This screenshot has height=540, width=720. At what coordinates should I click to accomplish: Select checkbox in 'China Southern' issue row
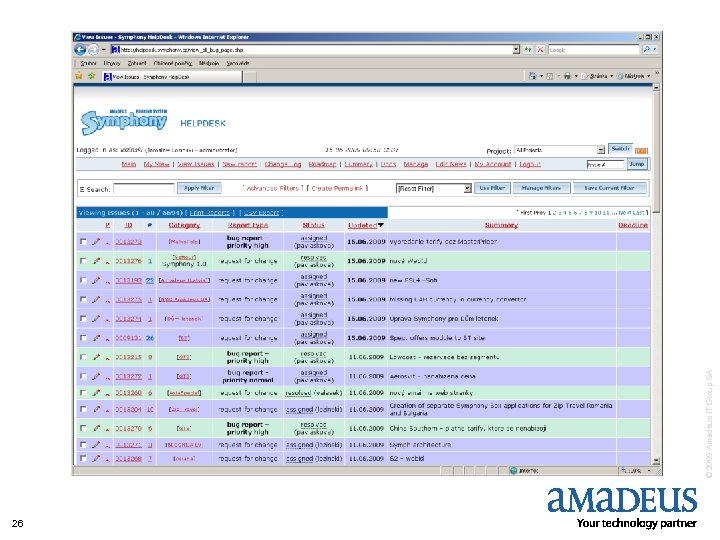point(83,428)
